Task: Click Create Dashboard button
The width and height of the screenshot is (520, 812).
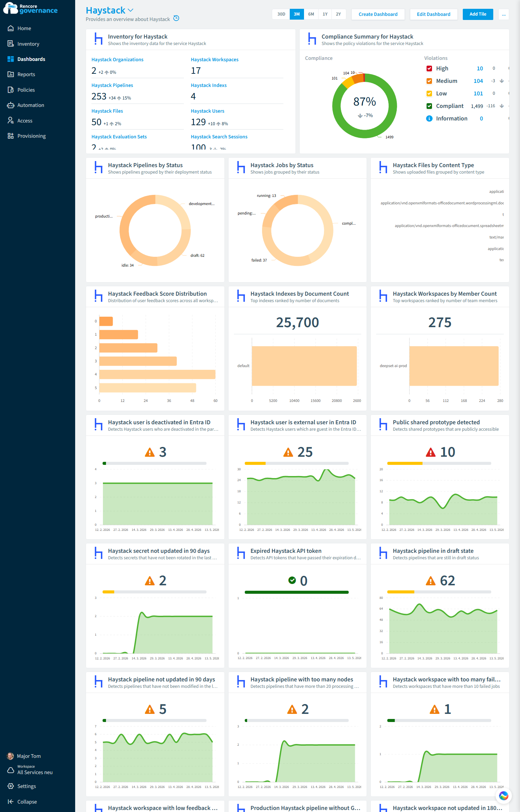Action: 378,14
